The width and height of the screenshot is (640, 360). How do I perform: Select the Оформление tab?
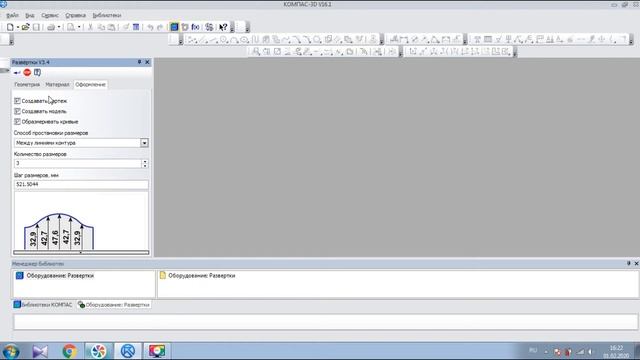click(x=90, y=84)
